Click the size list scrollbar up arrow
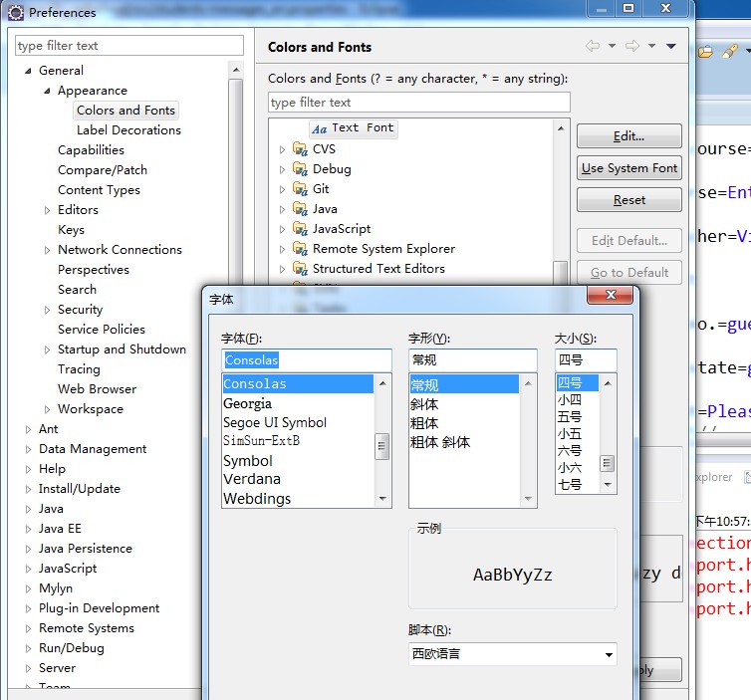751x700 pixels. click(608, 383)
